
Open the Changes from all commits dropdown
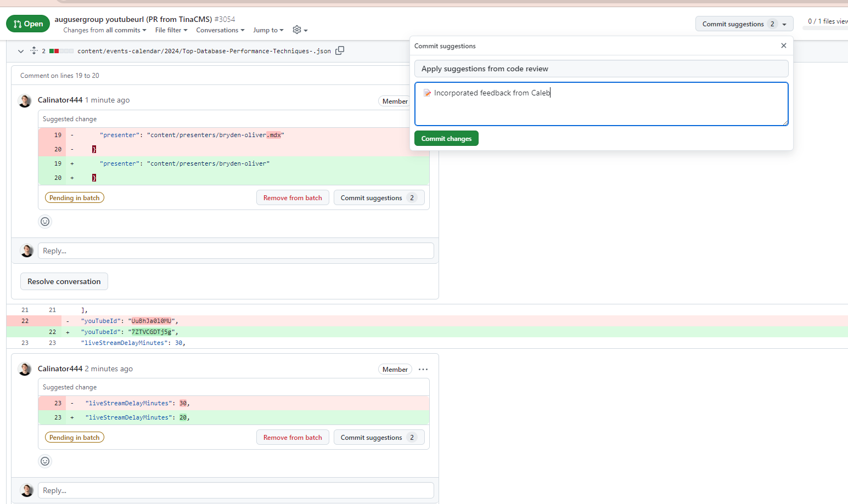tap(104, 30)
